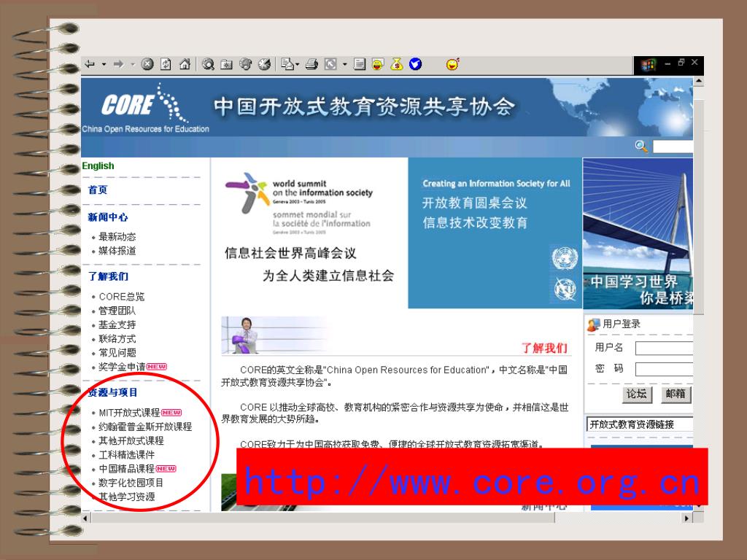
Task: Click the browser Back arrow
Action: (x=90, y=64)
